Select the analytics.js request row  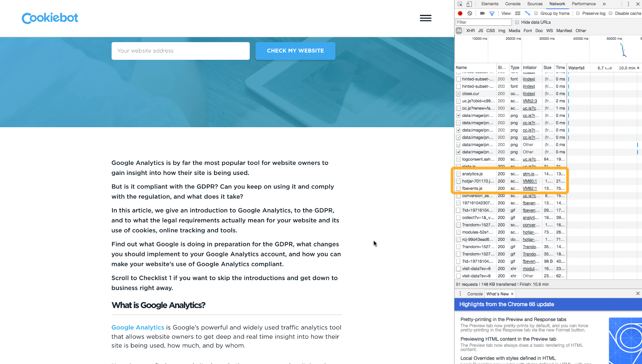[511, 174]
